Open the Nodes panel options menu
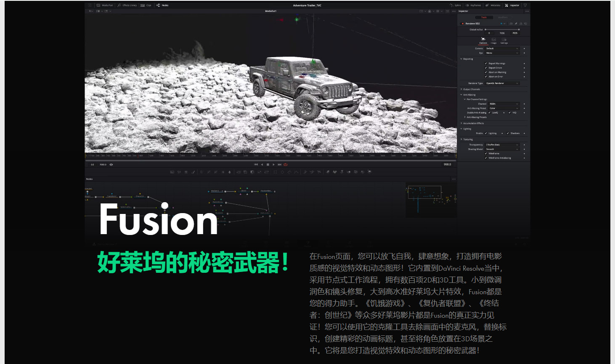 point(453,179)
